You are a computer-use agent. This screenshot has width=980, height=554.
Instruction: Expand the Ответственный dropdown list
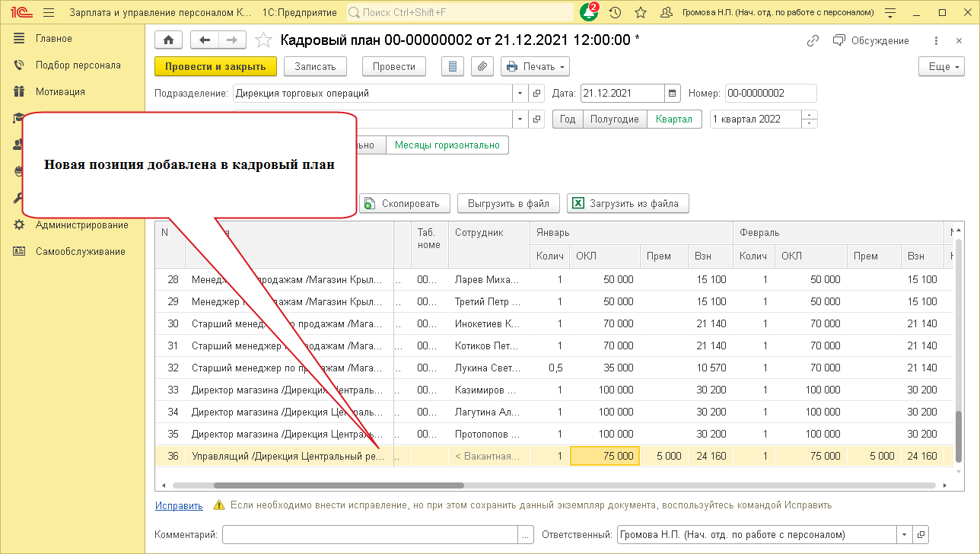coord(905,534)
